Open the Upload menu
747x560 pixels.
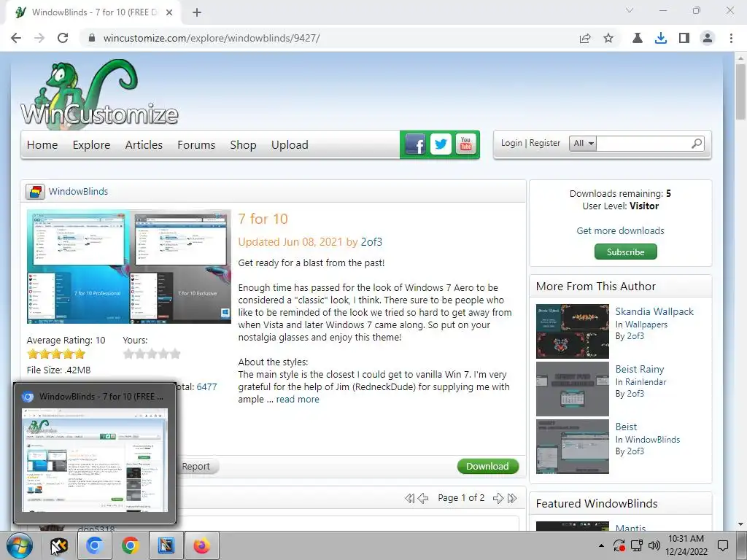[x=290, y=145]
